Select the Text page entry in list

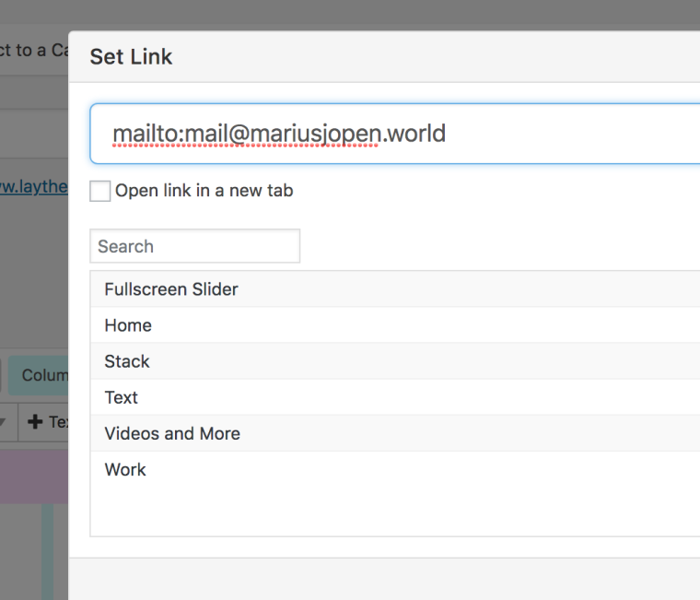click(x=122, y=397)
